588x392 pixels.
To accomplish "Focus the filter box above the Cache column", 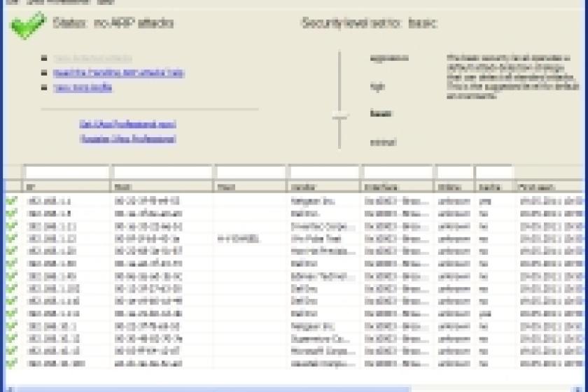I will pos(494,172).
